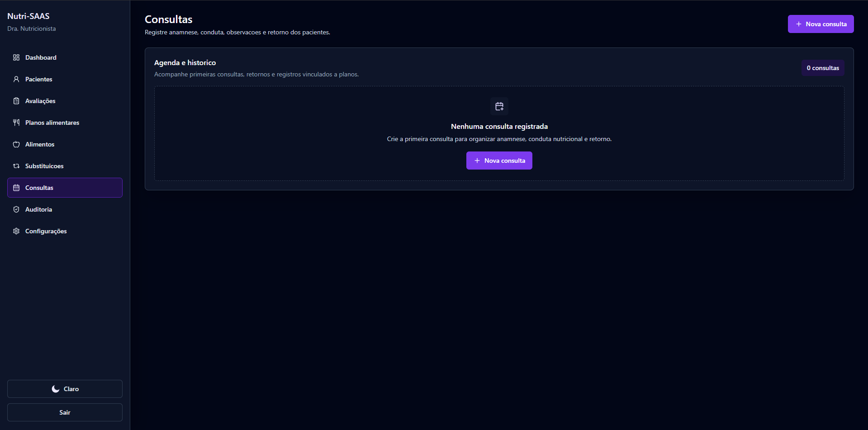Click the Auditoria shield icon
The height and width of the screenshot is (430, 868).
pyautogui.click(x=16, y=209)
